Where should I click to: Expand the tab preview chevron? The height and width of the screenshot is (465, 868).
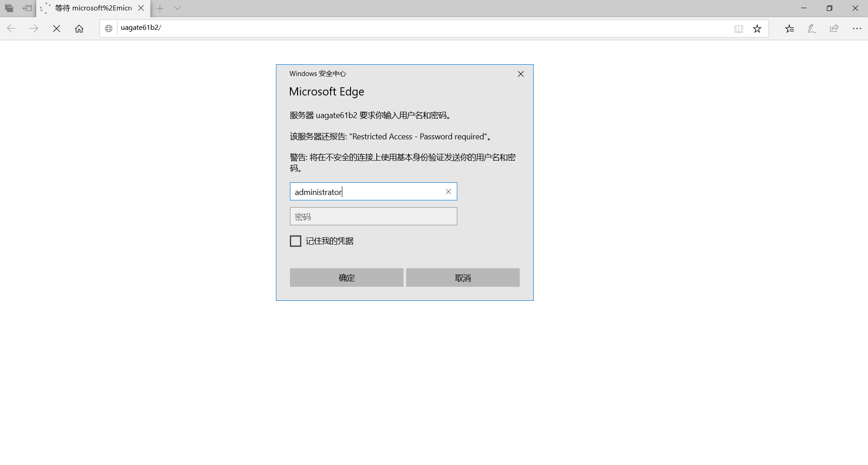[x=177, y=8]
